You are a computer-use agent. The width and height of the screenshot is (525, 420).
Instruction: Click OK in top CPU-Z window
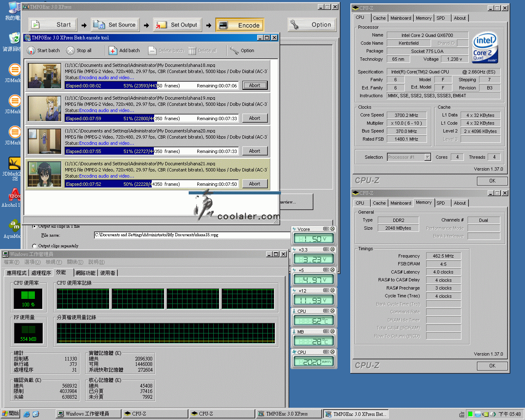492,181
